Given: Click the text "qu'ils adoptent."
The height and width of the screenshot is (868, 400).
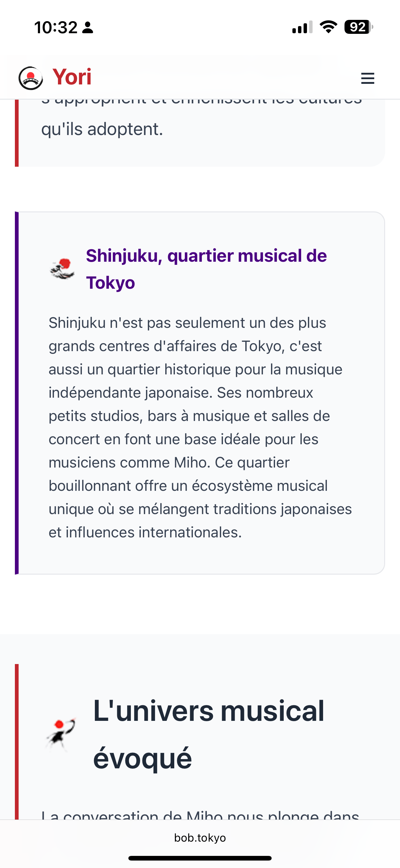Looking at the screenshot, I should click(102, 129).
